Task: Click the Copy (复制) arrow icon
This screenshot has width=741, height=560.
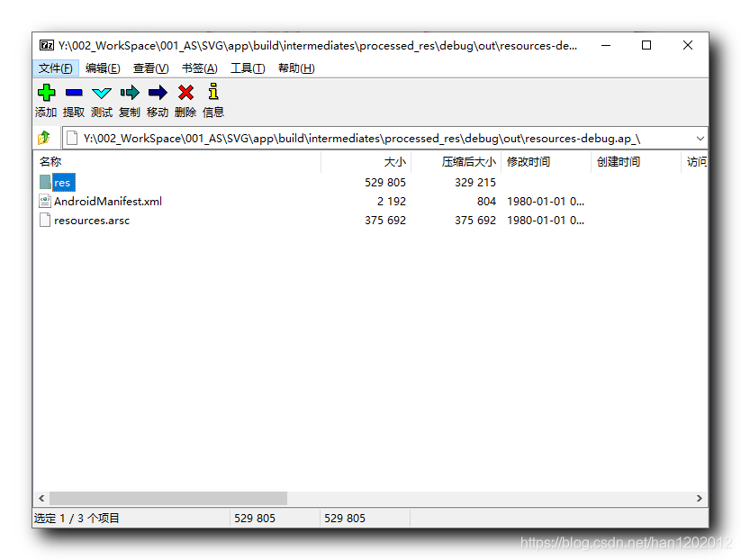Action: coord(130,93)
